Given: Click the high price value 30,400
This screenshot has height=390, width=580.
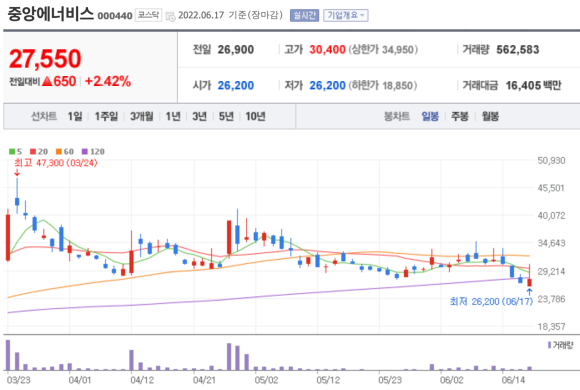Looking at the screenshot, I should coord(327,50).
